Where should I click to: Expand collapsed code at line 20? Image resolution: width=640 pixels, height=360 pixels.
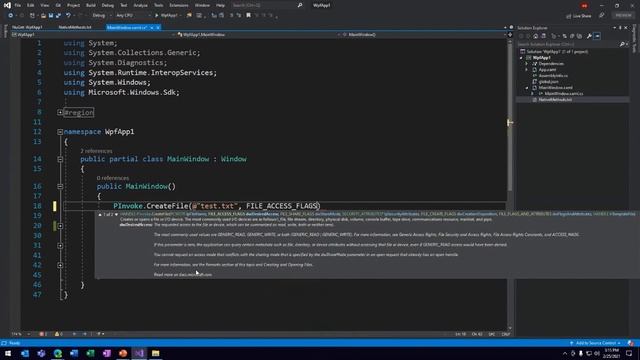[60, 226]
